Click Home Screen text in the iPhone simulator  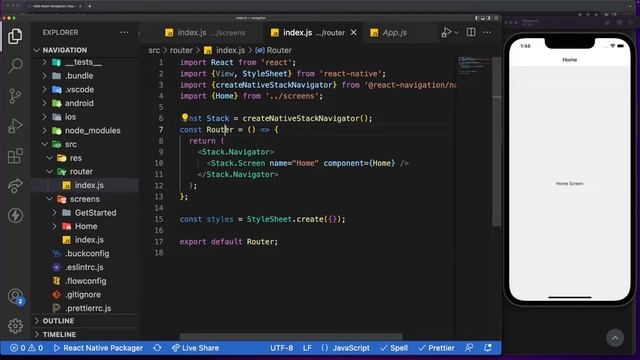[569, 184]
